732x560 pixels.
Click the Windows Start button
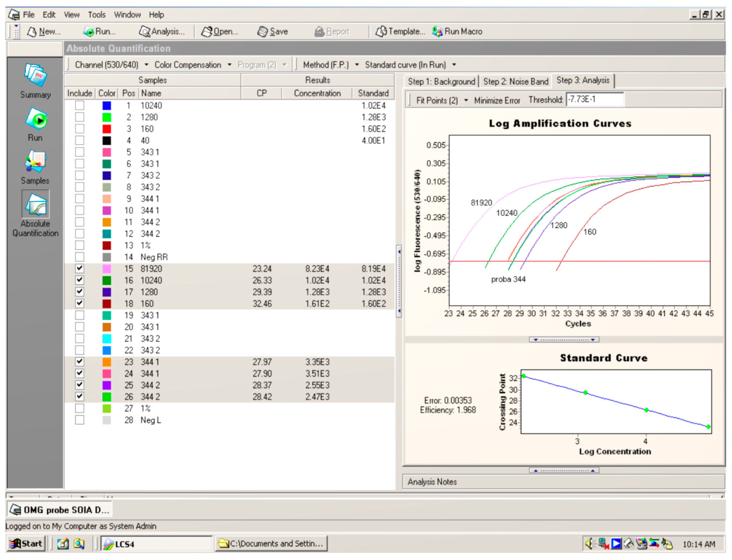point(26,544)
